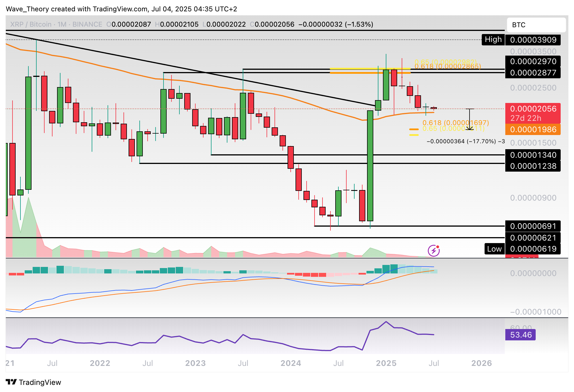Select the 2025 label on time axis

tap(386, 363)
